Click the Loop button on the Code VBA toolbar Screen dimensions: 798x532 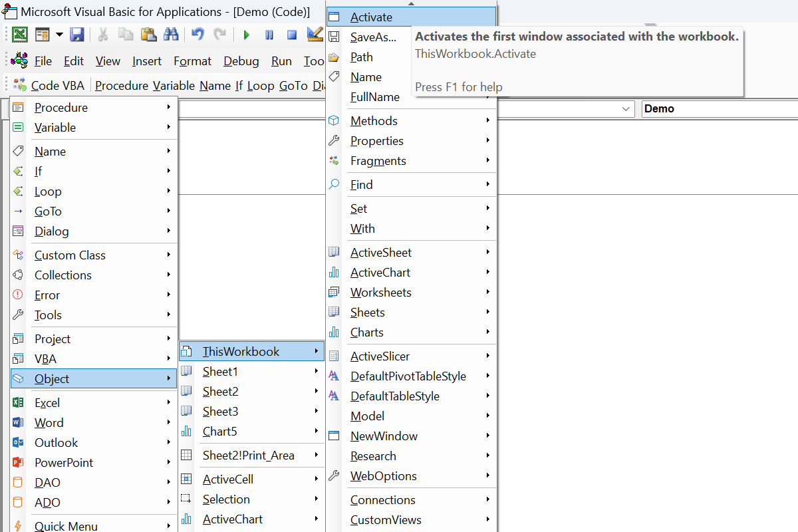[261, 85]
